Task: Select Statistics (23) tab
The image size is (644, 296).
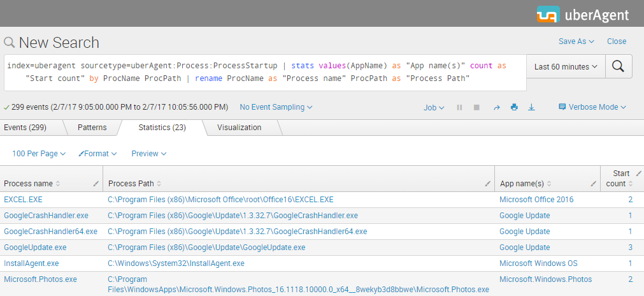Action: tap(162, 128)
